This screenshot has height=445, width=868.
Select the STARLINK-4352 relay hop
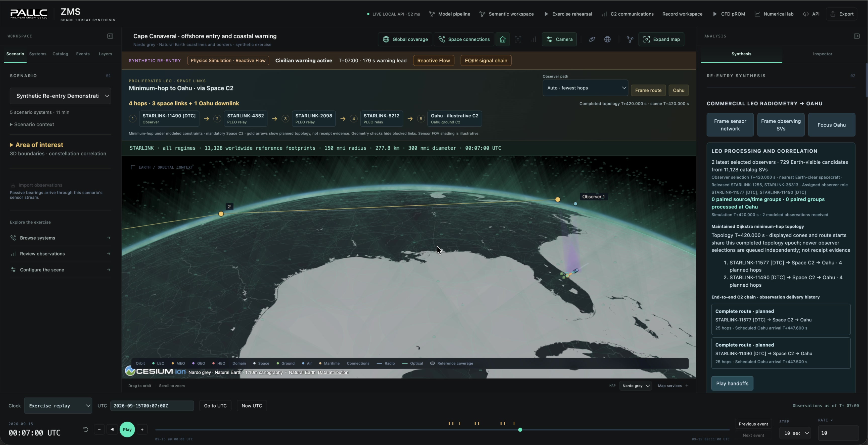245,119
